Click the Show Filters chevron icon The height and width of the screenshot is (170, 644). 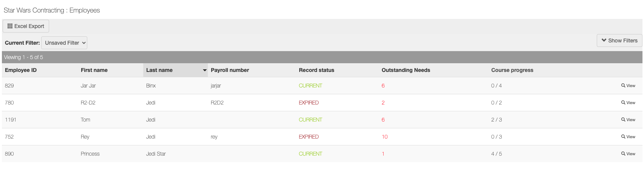(x=604, y=40)
